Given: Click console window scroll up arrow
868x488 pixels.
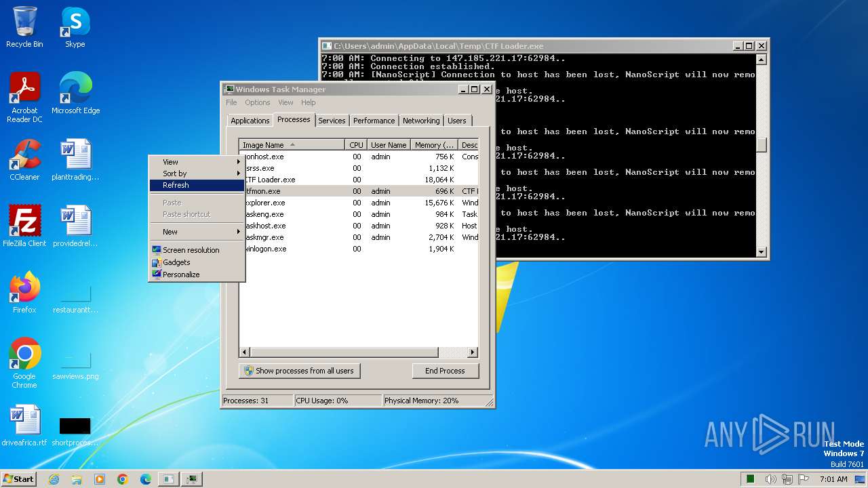Looking at the screenshot, I should [761, 59].
